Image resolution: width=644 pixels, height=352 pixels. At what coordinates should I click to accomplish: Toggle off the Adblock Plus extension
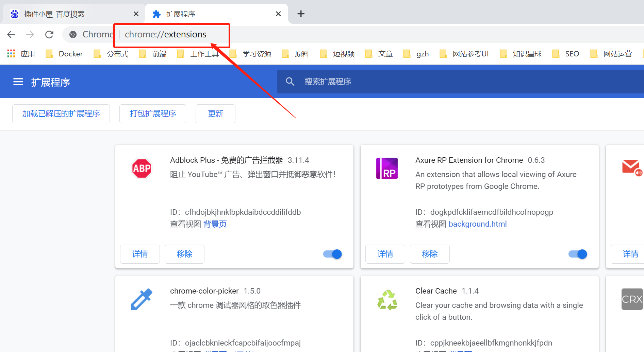pyautogui.click(x=333, y=254)
